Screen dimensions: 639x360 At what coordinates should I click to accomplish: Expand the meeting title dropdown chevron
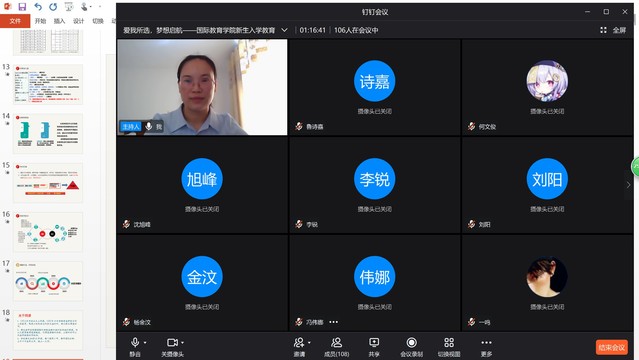(284, 30)
